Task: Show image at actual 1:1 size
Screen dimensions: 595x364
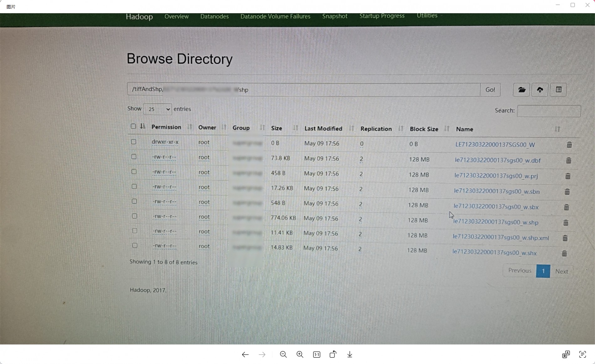Action: point(317,354)
